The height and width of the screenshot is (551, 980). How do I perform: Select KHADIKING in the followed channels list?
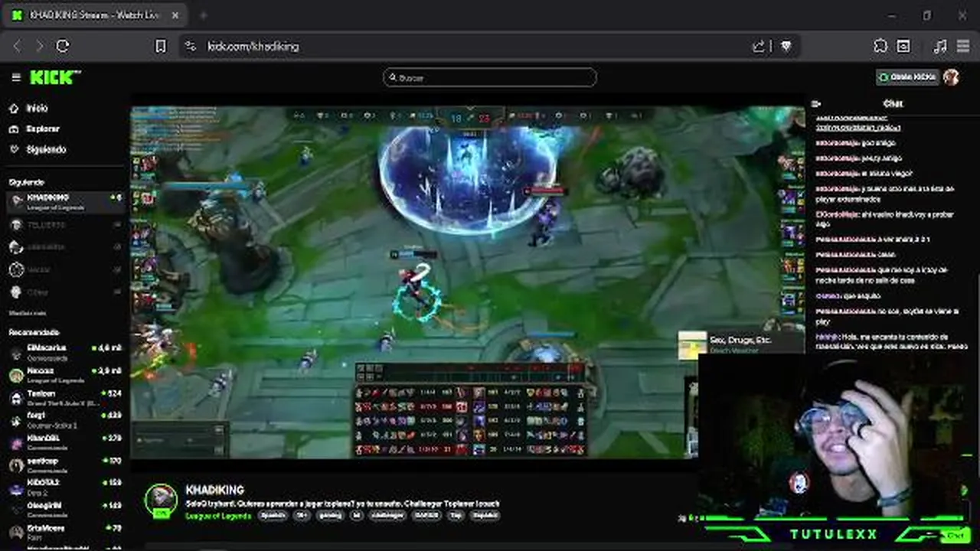tap(64, 202)
